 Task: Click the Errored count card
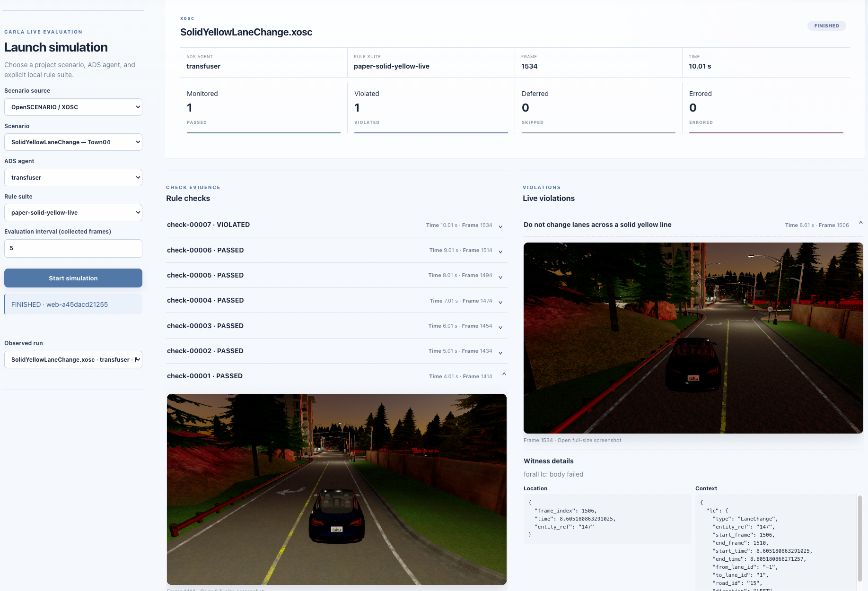click(766, 108)
